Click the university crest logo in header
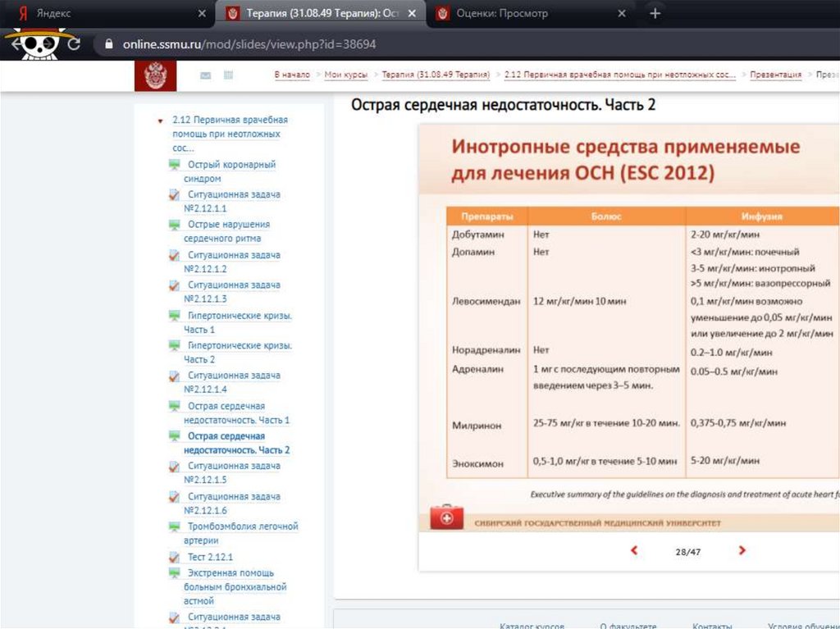 point(155,75)
